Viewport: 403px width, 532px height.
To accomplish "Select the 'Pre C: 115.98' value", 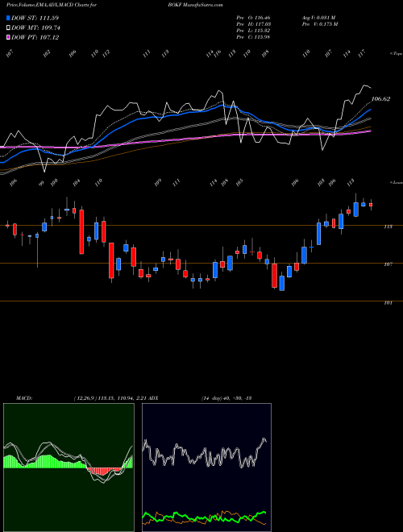I will [253, 37].
